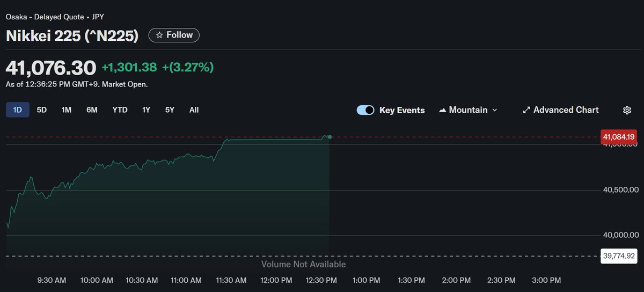Click the +(3.27%) percent change
The image size is (644, 292).
(x=188, y=67)
